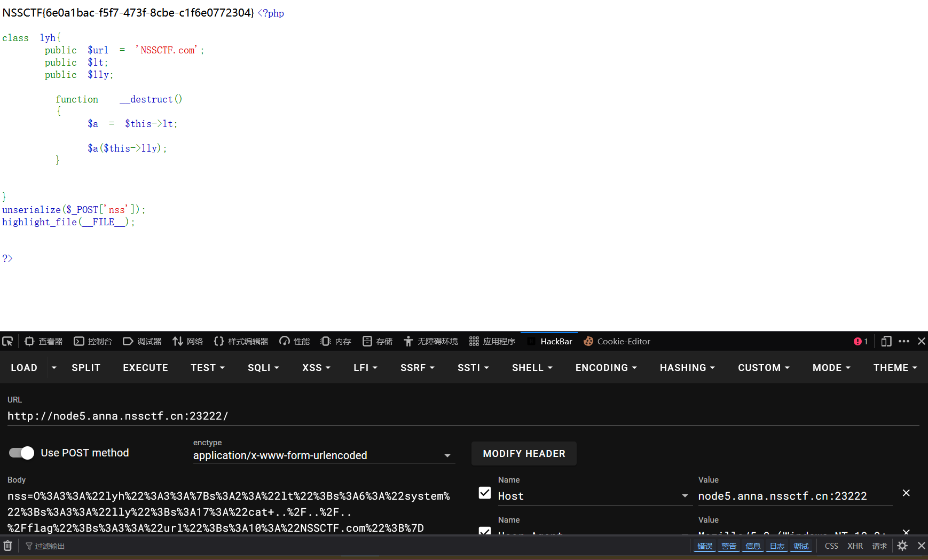Open the HASHING dropdown menu
928x560 pixels.
687,368
